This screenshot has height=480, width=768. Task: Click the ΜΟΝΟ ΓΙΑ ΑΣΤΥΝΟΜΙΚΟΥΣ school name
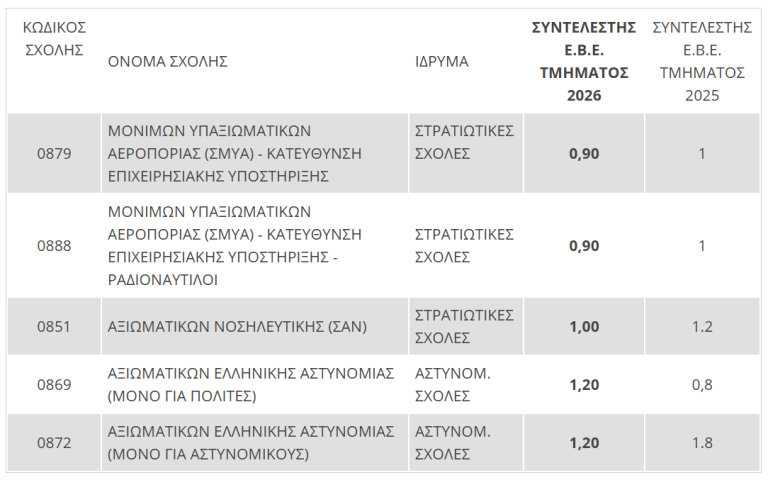click(251, 443)
